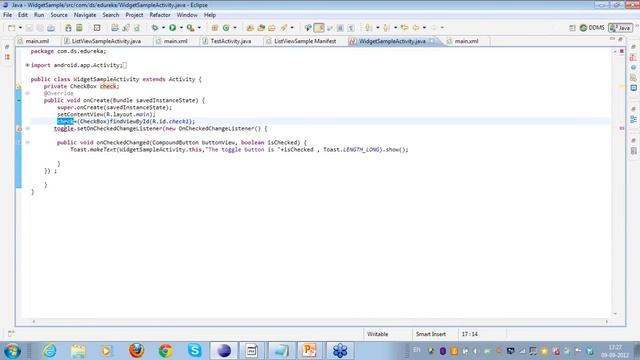
Task: Click the Debug bug icon
Action: pos(155,28)
